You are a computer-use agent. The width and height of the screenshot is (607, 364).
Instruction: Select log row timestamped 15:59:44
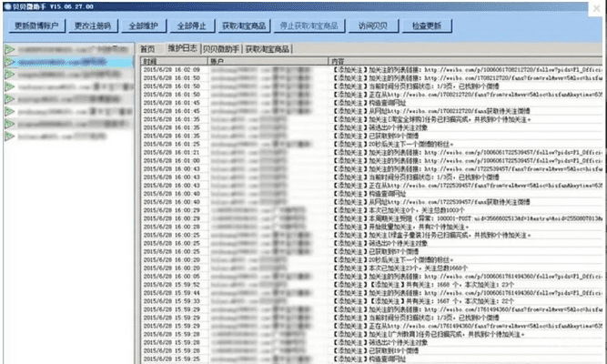coord(371,293)
